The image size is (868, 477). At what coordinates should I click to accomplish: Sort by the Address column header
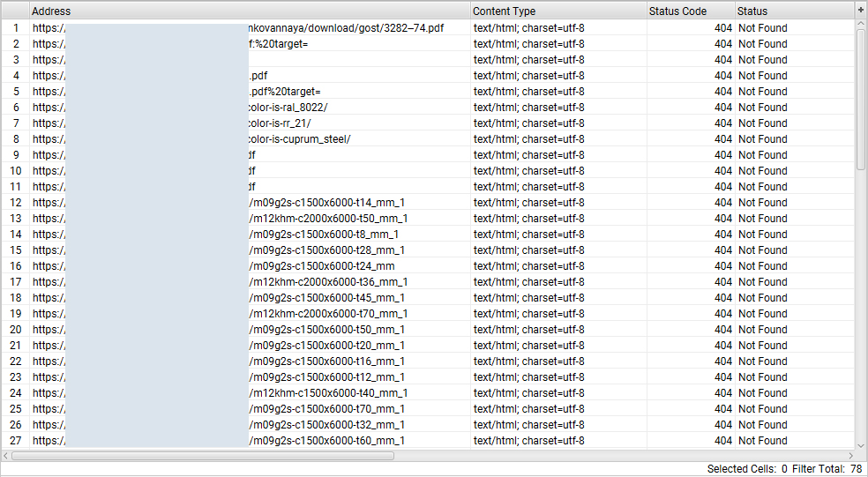point(250,11)
